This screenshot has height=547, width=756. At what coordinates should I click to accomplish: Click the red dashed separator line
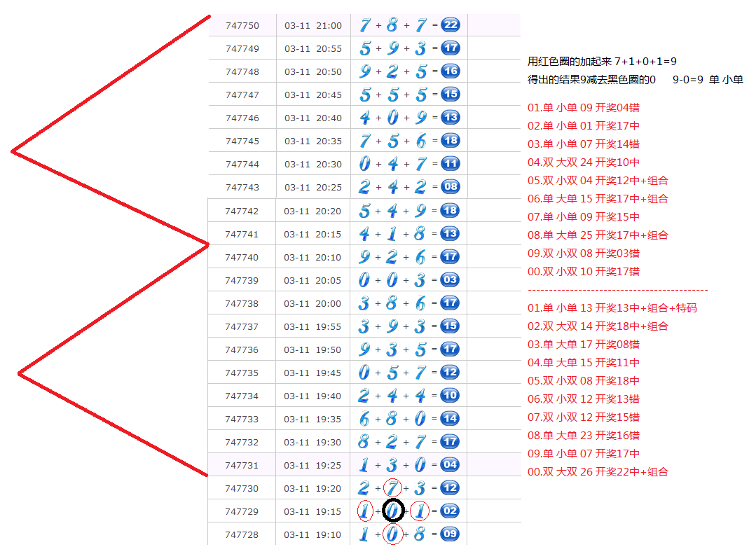[617, 290]
